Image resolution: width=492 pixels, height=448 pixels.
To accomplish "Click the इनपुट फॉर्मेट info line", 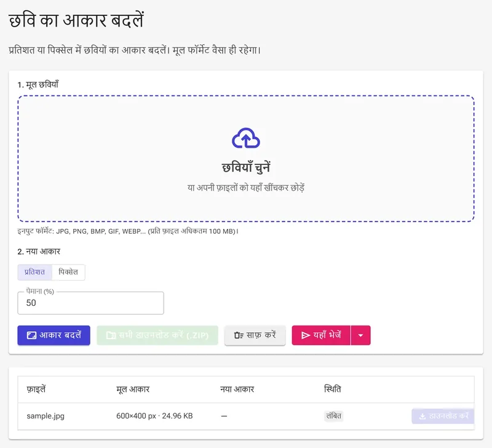I will pos(128,231).
